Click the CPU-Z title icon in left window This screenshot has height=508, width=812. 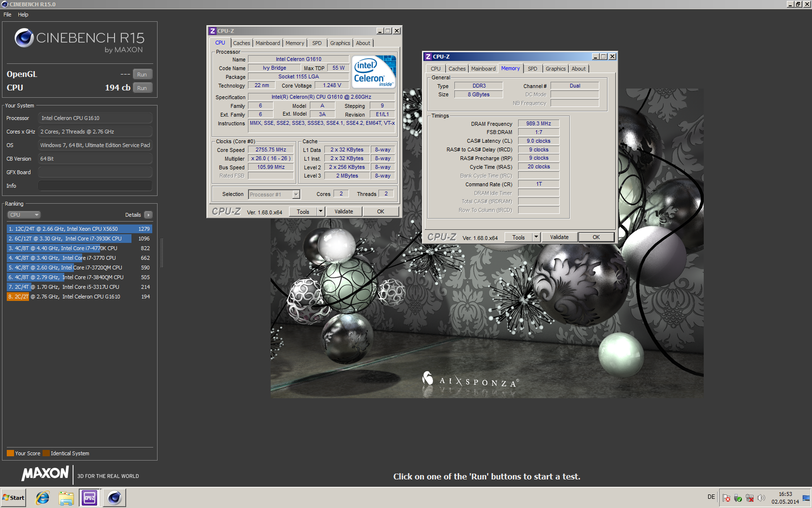(212, 31)
